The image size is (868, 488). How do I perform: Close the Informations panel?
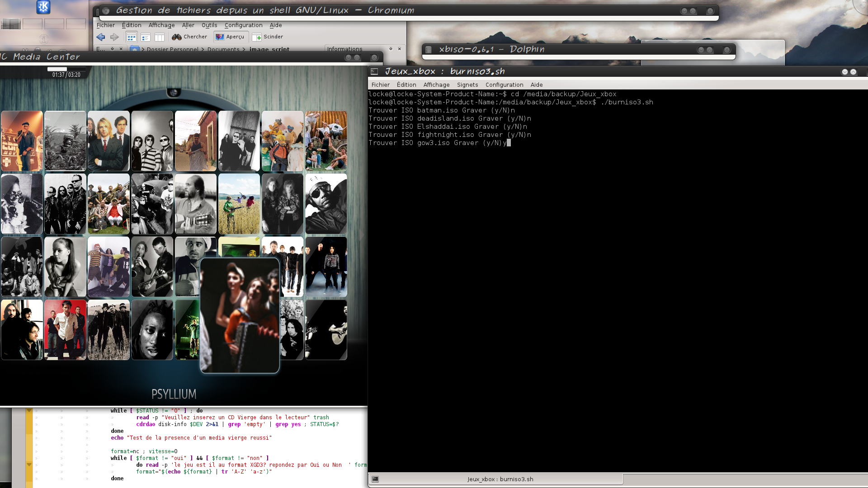[400, 49]
